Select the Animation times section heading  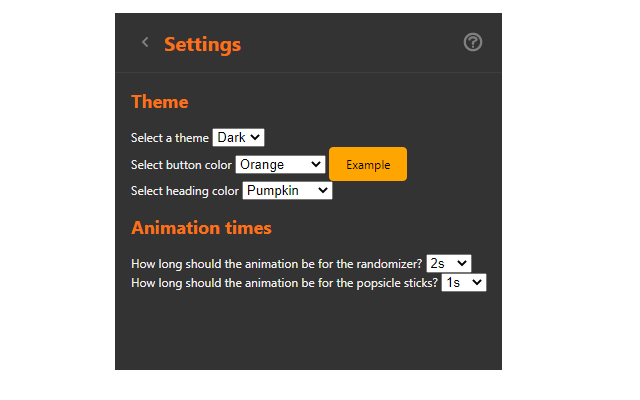pyautogui.click(x=201, y=227)
